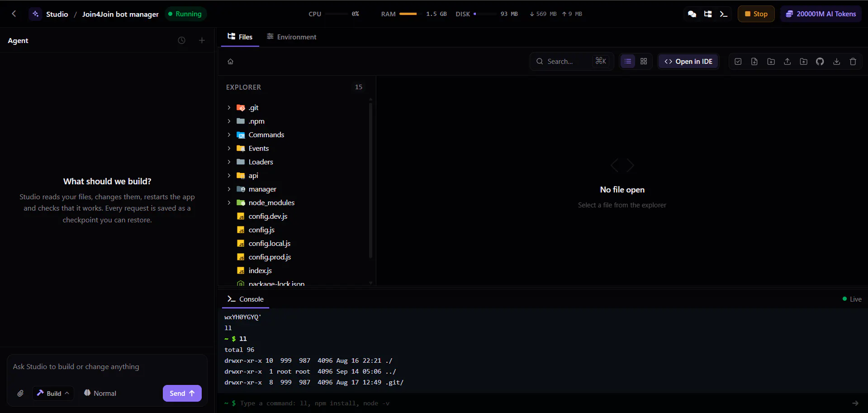This screenshot has height=413, width=868.
Task: Focus the file Search field
Action: pyautogui.click(x=572, y=61)
